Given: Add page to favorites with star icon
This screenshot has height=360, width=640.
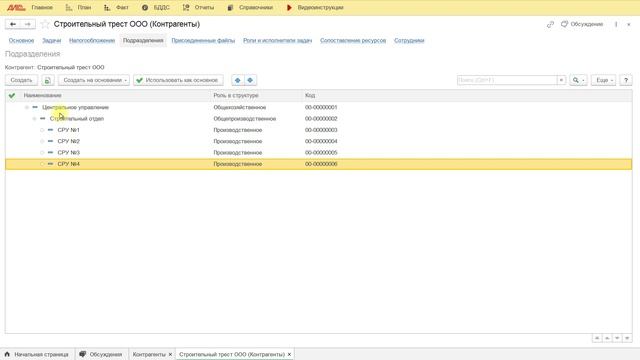Looking at the screenshot, I should (x=45, y=24).
